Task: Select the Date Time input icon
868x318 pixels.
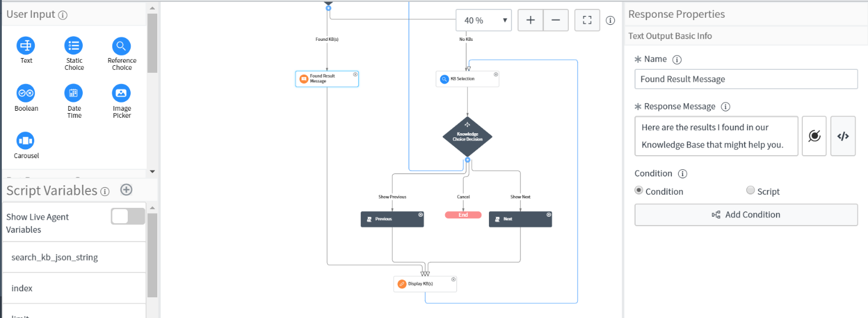Action: (x=74, y=93)
